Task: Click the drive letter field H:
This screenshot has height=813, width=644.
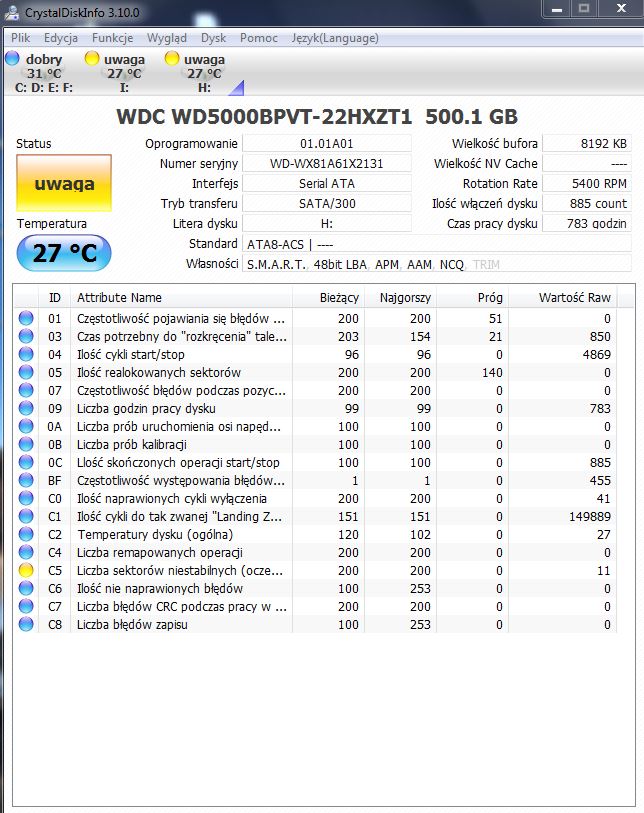Action: coord(327,223)
